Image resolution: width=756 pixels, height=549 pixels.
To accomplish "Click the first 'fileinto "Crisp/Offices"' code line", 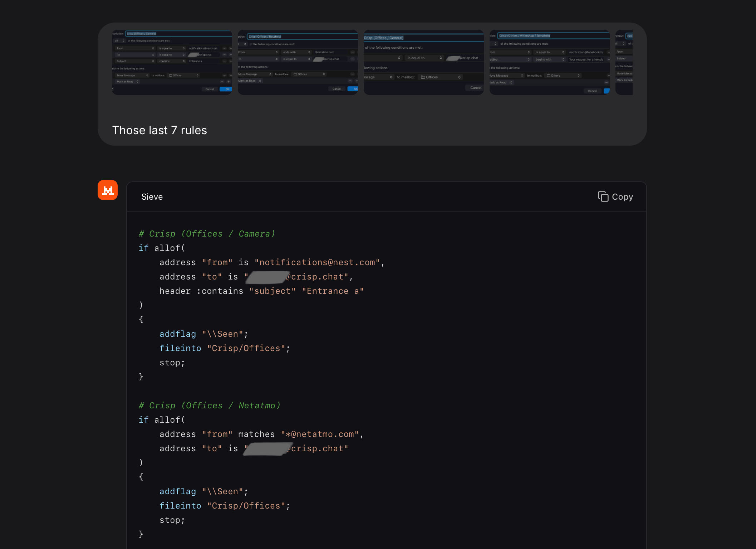I will click(x=225, y=348).
